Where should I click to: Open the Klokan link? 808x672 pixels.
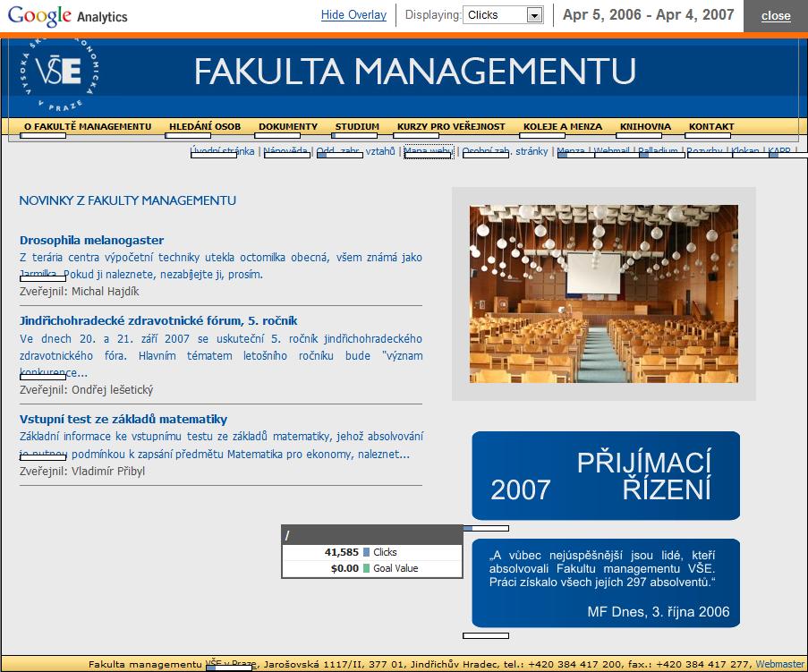745,151
